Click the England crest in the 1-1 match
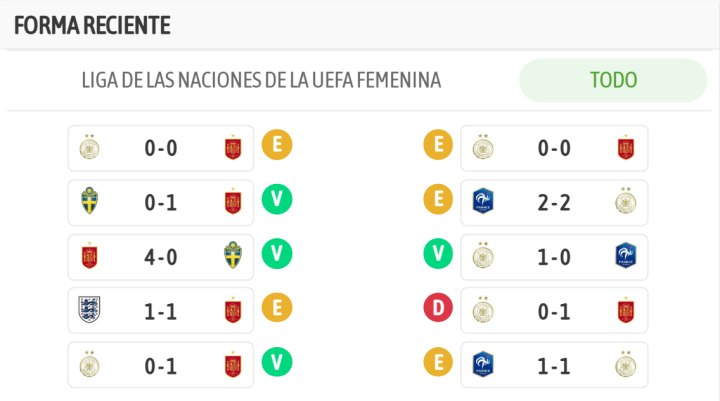Viewport: 720px width, 401px height. tap(90, 310)
